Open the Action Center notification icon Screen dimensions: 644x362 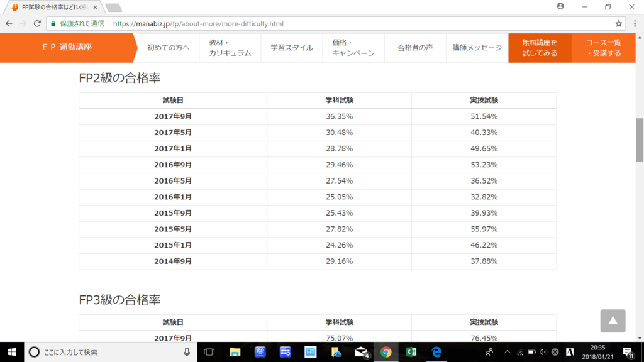click(628, 352)
